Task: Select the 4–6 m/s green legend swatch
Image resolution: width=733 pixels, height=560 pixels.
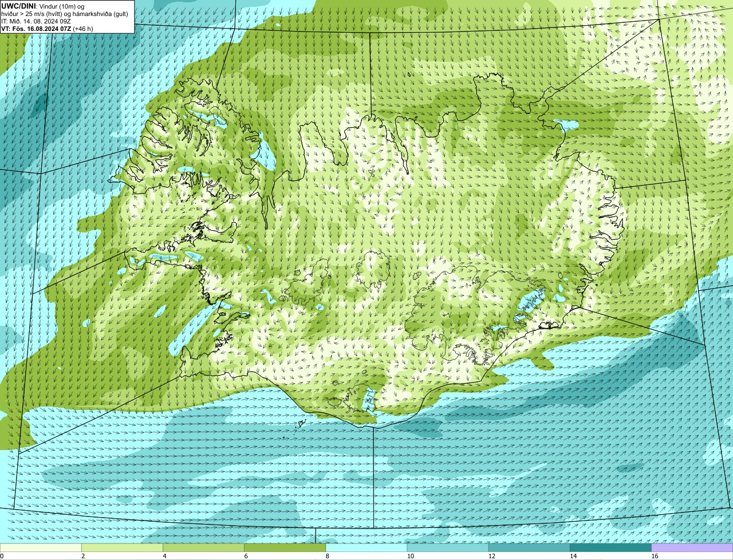Action: click(x=204, y=547)
